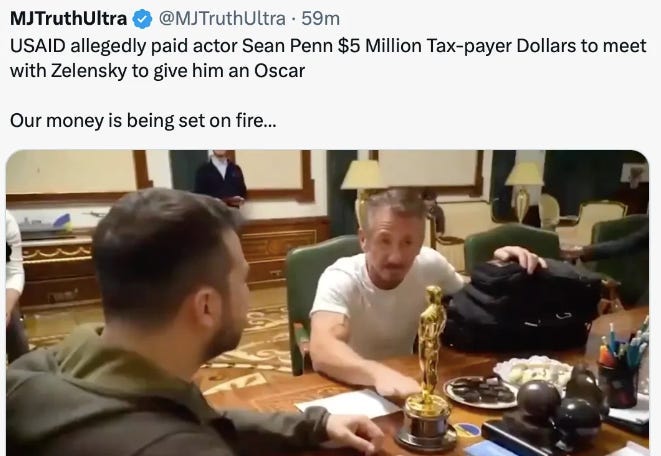
Task: Open the MJTruthUltra display name profile
Action: (x=68, y=19)
